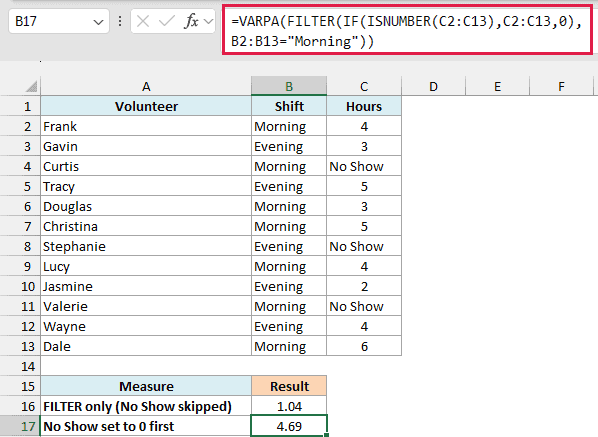This screenshot has width=598, height=437.
Task: Click Dale's hours value 6
Action: [364, 347]
